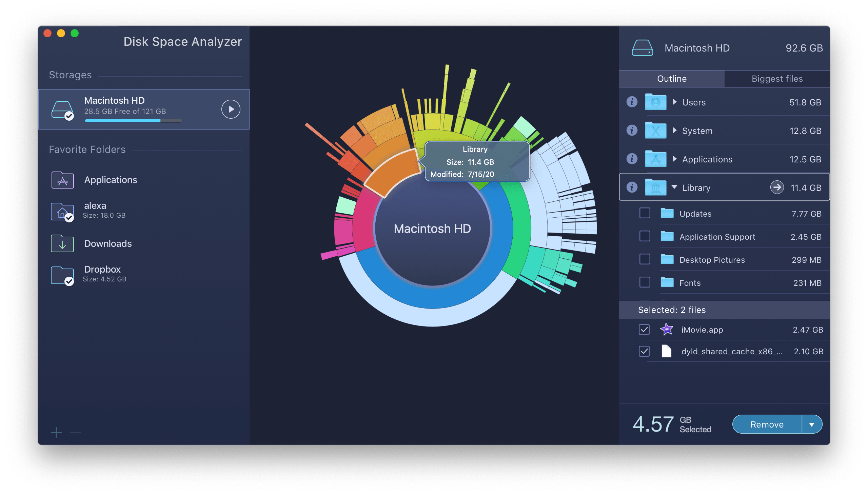This screenshot has width=868, height=495.
Task: Click the iMovie.app file icon
Action: pos(667,329)
